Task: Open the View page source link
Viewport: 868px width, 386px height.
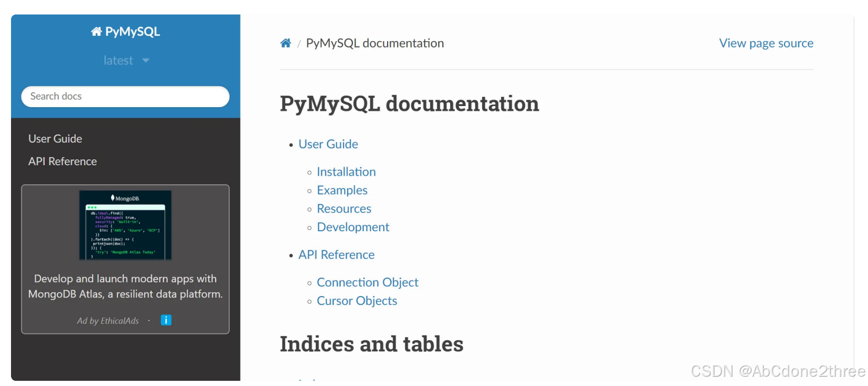Action: click(766, 43)
